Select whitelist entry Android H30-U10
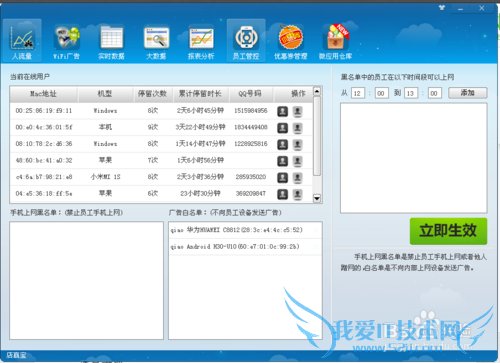Viewport: 500px width, 363px height. coord(245,247)
